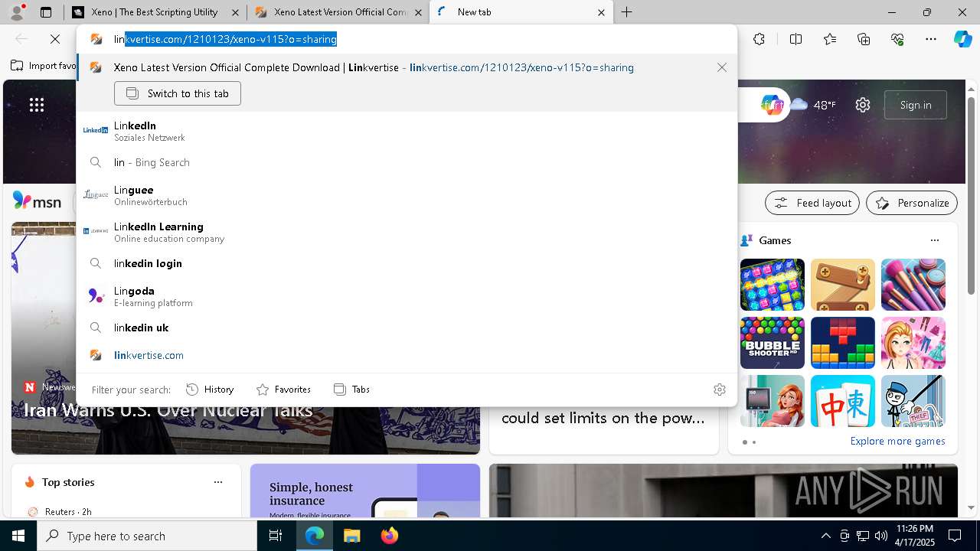Open the 11:26 PM taskbar clock
980x551 pixels.
pos(915,536)
